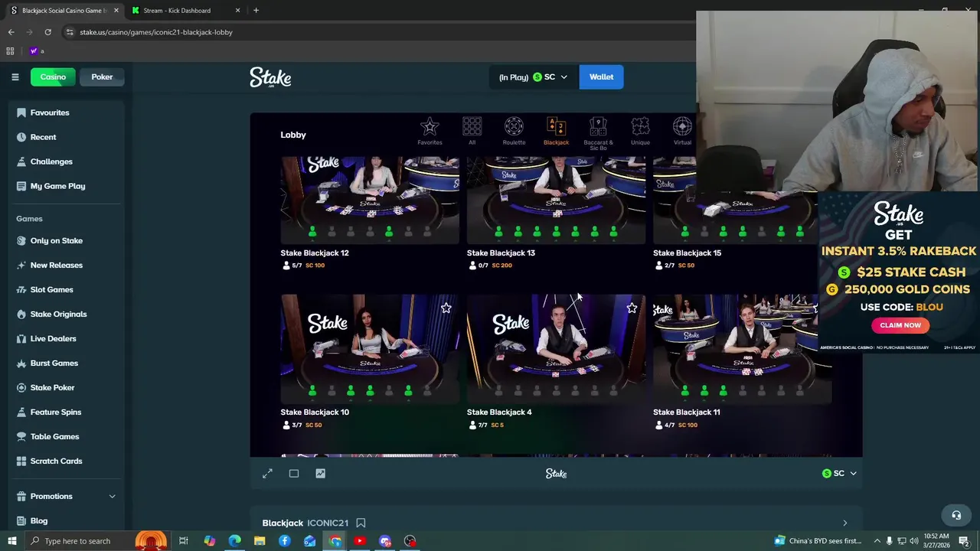Screen dimensions: 980x551
Task: Select the Baccarat & Sic Bo category
Action: 598,134
